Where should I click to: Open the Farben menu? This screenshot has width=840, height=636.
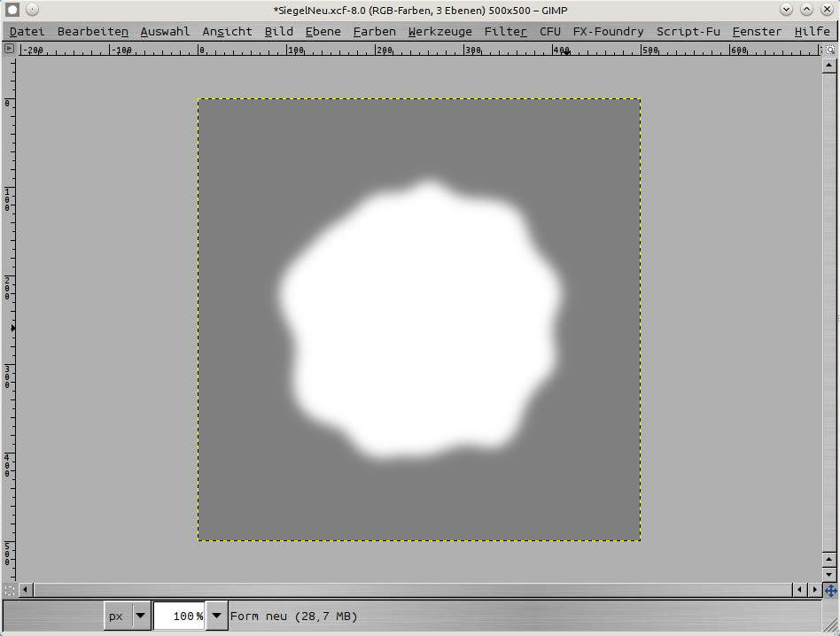click(x=374, y=31)
